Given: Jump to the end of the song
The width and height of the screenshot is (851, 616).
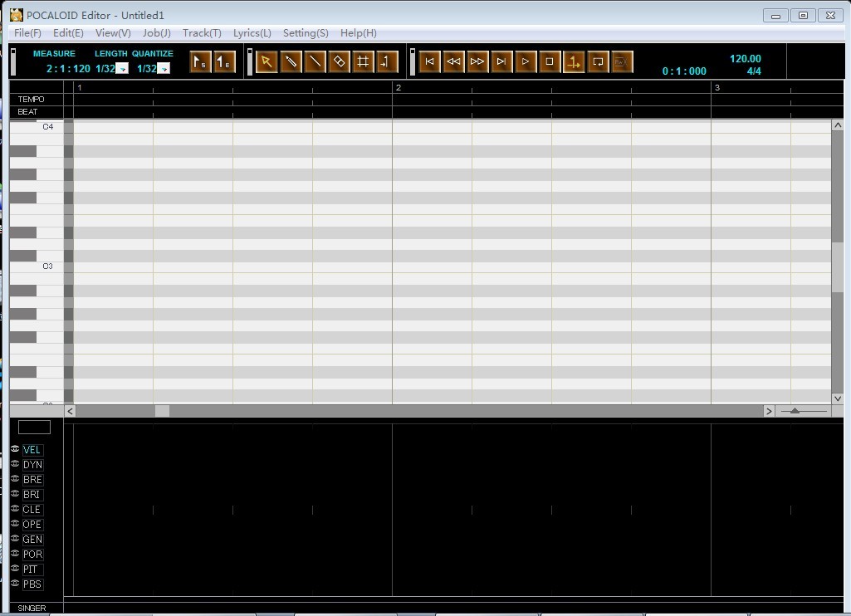Looking at the screenshot, I should (501, 62).
